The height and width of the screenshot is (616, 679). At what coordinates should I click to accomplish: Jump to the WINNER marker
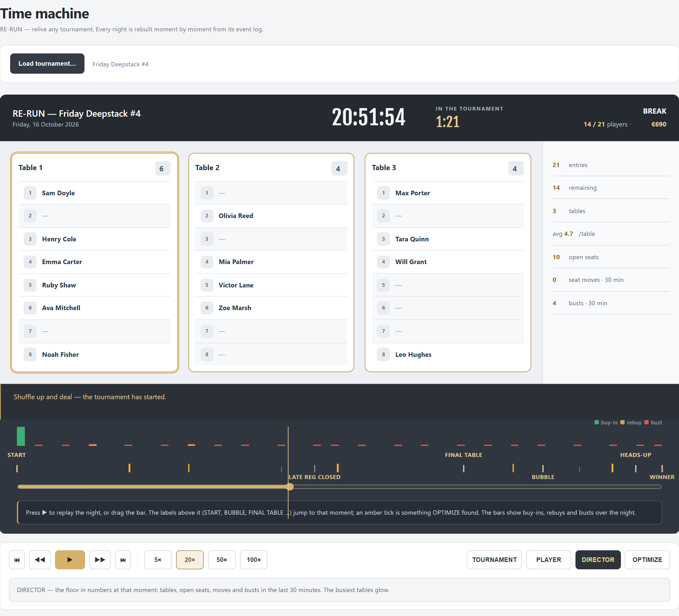click(662, 477)
